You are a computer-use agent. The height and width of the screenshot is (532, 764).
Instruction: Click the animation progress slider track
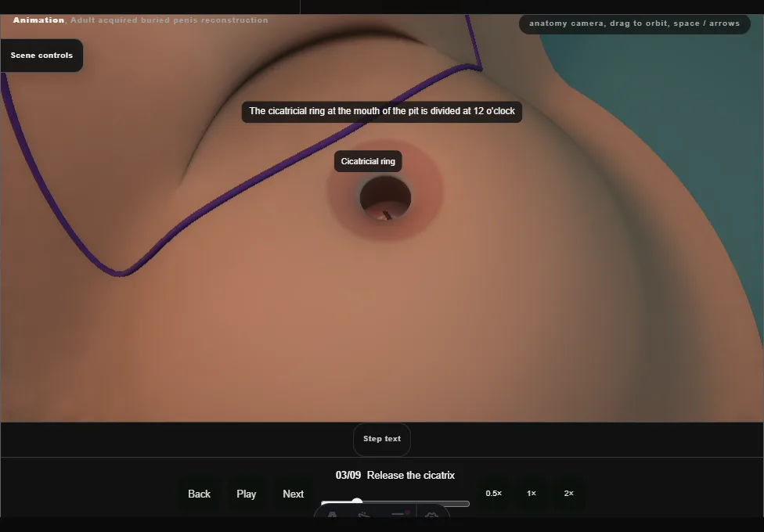395,503
